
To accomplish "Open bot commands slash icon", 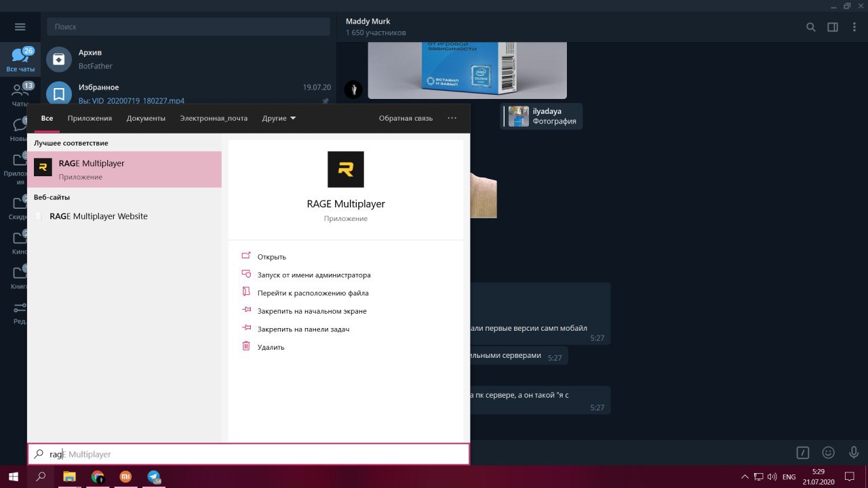I will point(803,452).
